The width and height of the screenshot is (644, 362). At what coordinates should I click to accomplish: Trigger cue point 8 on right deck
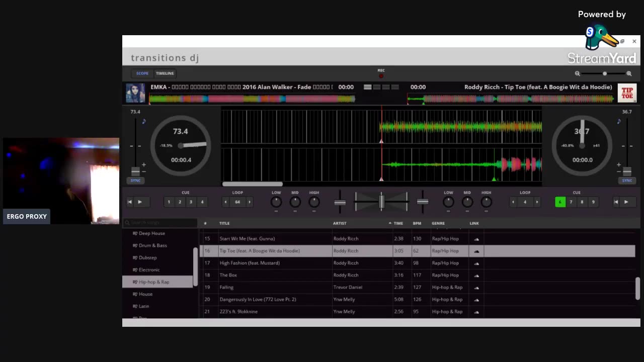(x=582, y=202)
